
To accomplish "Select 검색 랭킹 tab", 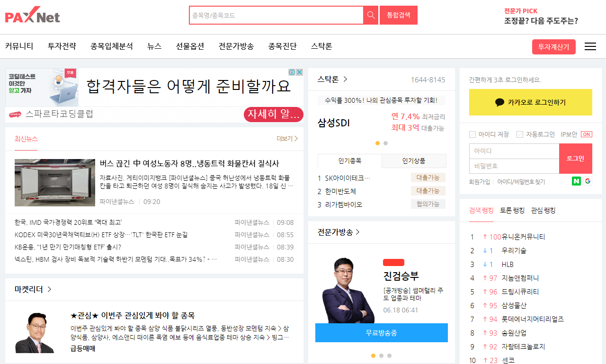I will (481, 211).
